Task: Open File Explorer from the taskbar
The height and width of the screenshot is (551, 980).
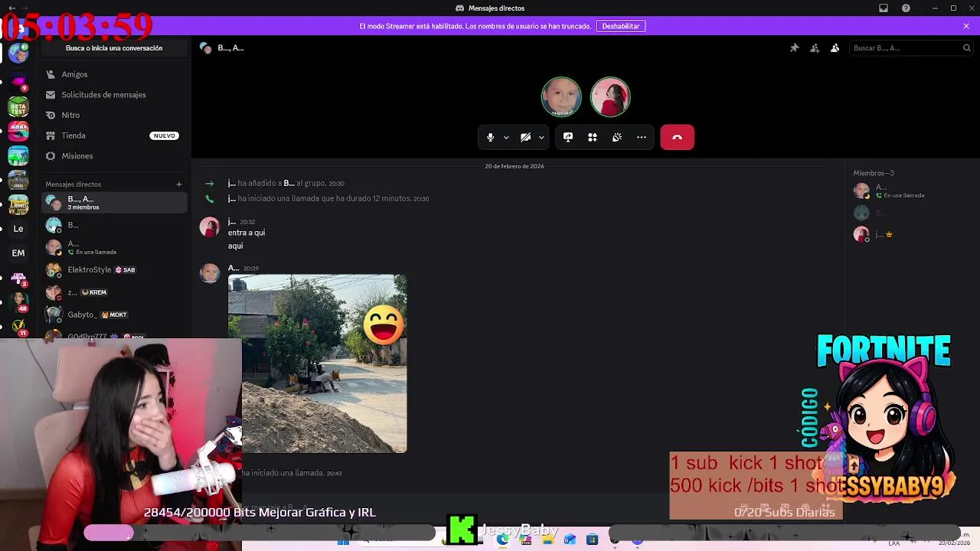Action: [x=547, y=540]
